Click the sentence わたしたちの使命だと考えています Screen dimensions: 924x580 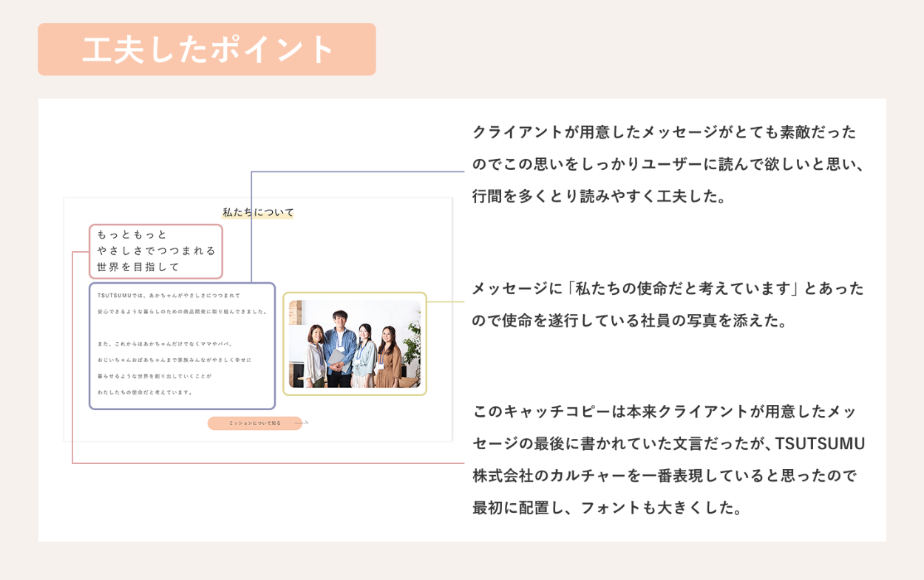[145, 392]
